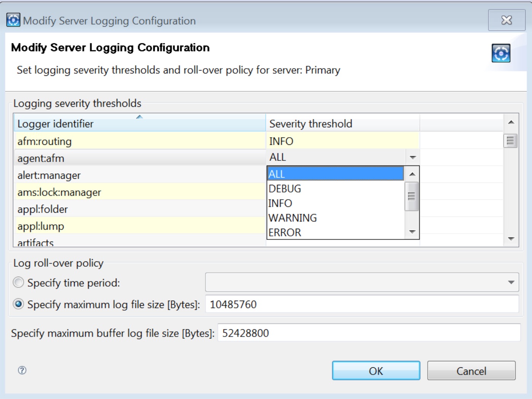
Task: Click OK to apply logging settings
Action: [x=376, y=371]
